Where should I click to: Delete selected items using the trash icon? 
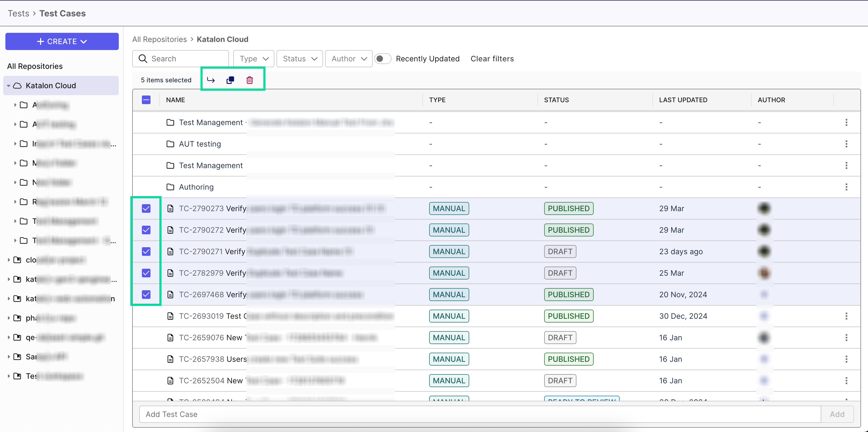(x=250, y=80)
